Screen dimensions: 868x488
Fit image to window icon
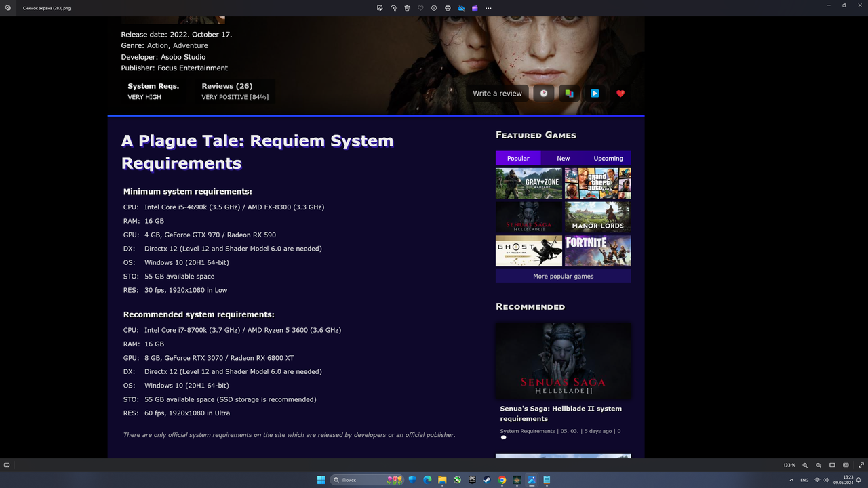[x=832, y=465]
